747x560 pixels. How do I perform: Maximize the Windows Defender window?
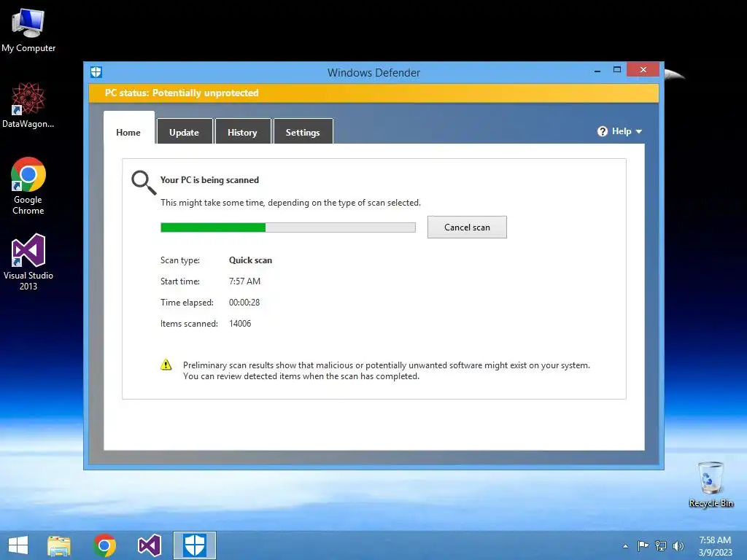(x=617, y=70)
